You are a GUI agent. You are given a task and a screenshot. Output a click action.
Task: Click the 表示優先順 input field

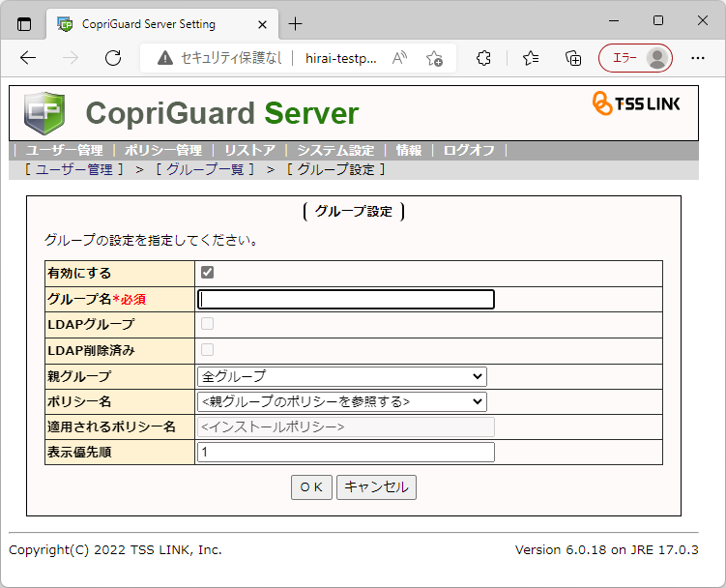pos(346,453)
